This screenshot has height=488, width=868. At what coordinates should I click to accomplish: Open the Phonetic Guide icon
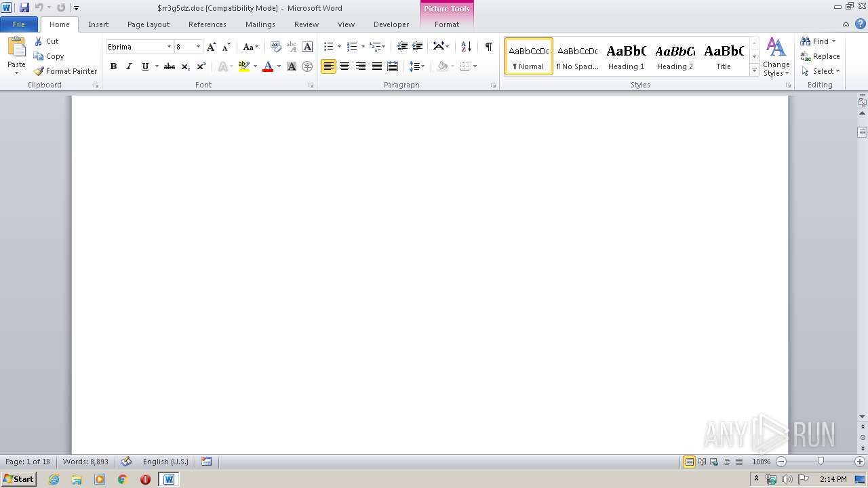pos(292,47)
